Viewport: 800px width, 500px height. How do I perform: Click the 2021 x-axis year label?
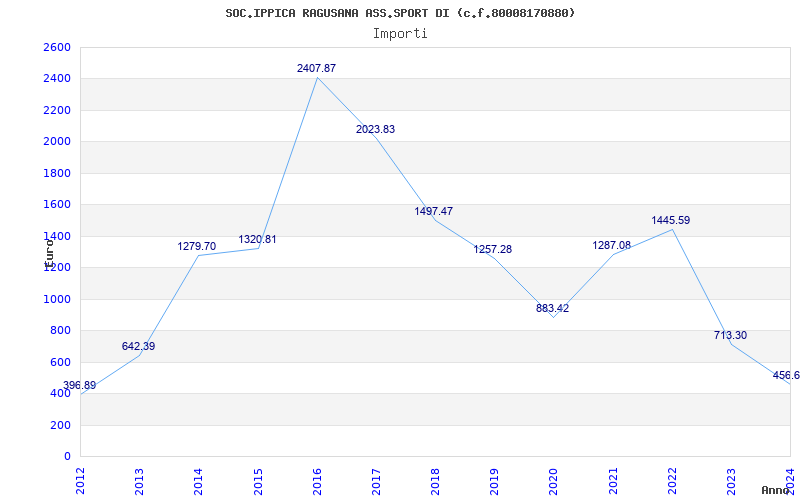click(613, 482)
